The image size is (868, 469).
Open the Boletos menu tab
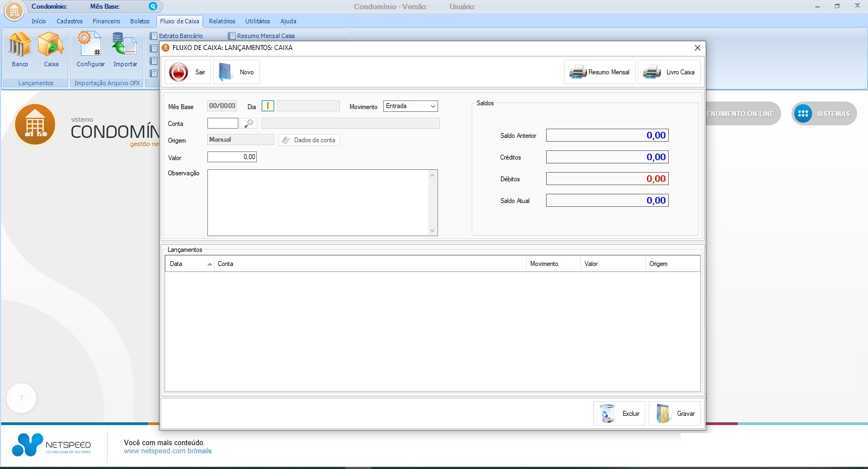(x=140, y=21)
